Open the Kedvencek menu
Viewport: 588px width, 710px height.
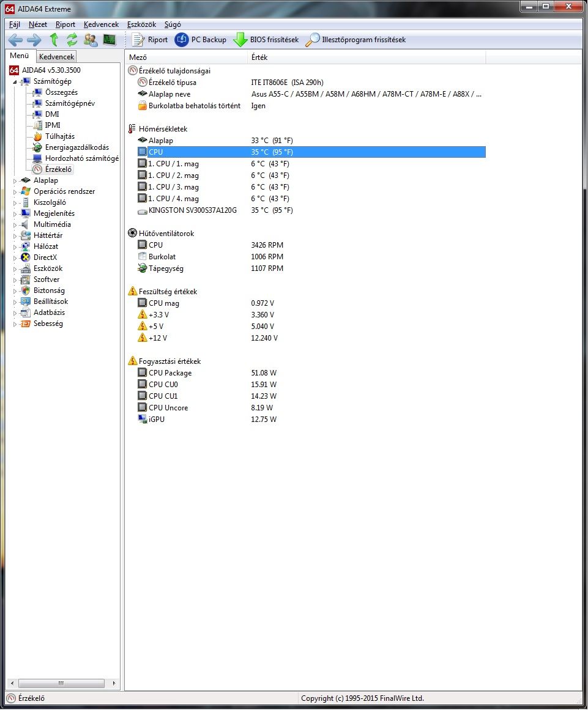[x=101, y=24]
